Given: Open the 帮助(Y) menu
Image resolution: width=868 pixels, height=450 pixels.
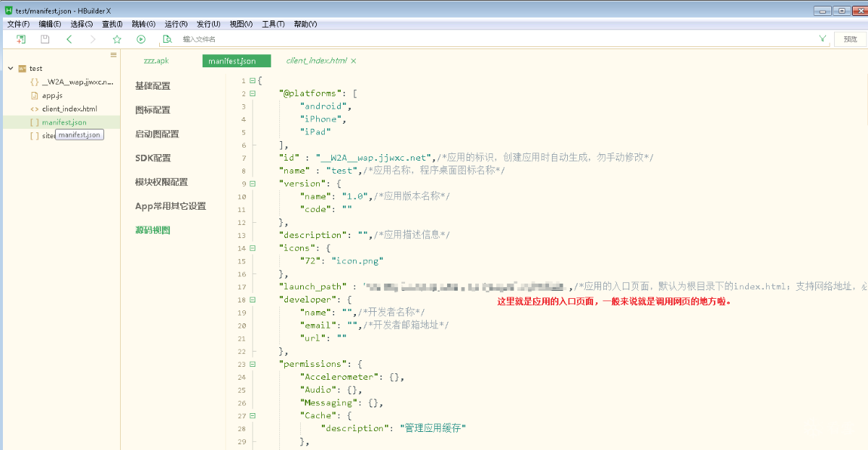Looking at the screenshot, I should point(305,24).
